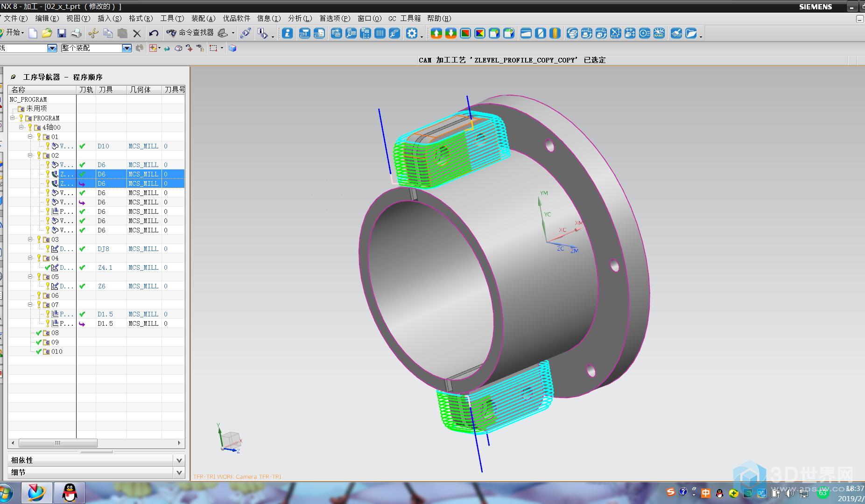The image size is (865, 504).
Task: Click the QQ penguin taskbar icon
Action: click(x=70, y=493)
